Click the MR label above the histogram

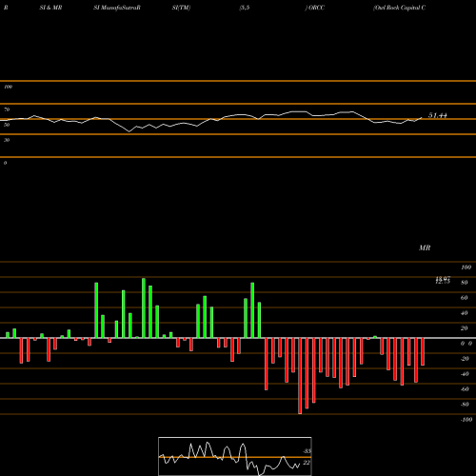click(x=425, y=248)
